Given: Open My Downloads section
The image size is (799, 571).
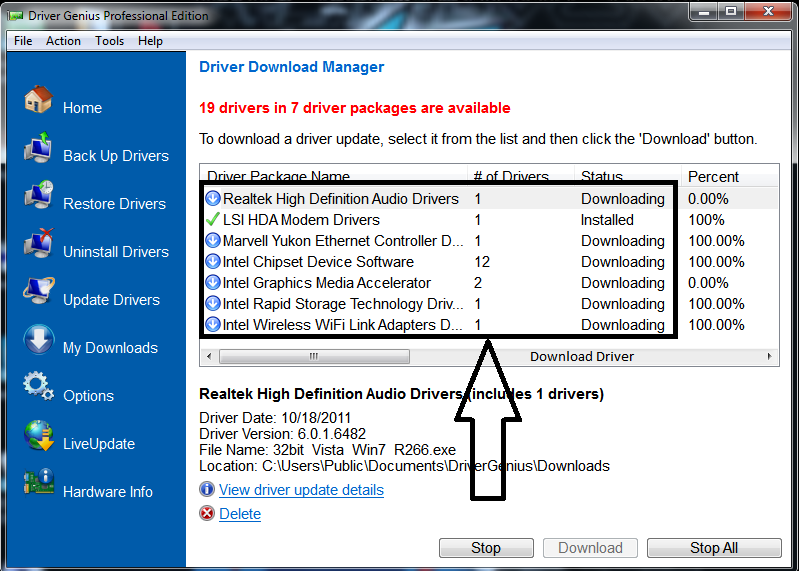Looking at the screenshot, I should point(111,348).
